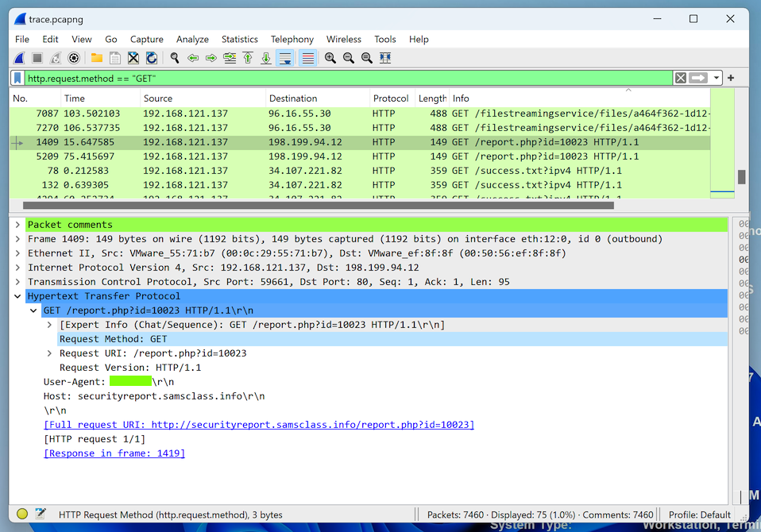Open the Full request URI link
761x532 pixels.
click(258, 425)
